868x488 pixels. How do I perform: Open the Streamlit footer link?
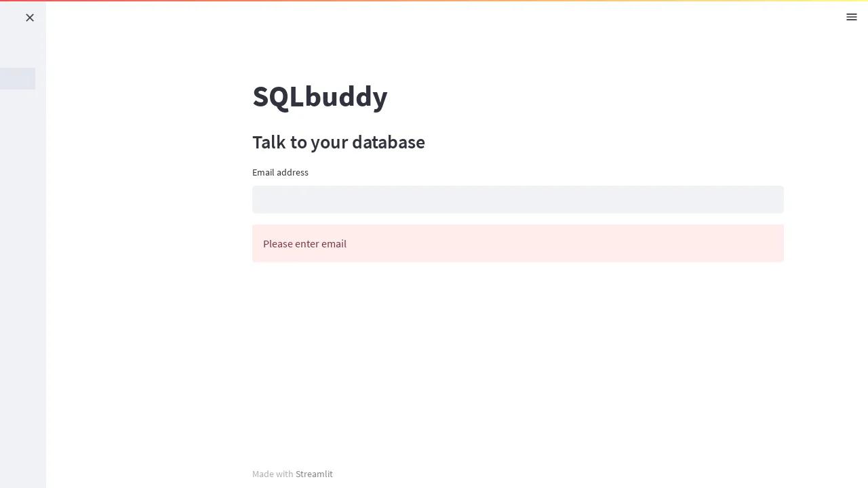pyautogui.click(x=314, y=474)
